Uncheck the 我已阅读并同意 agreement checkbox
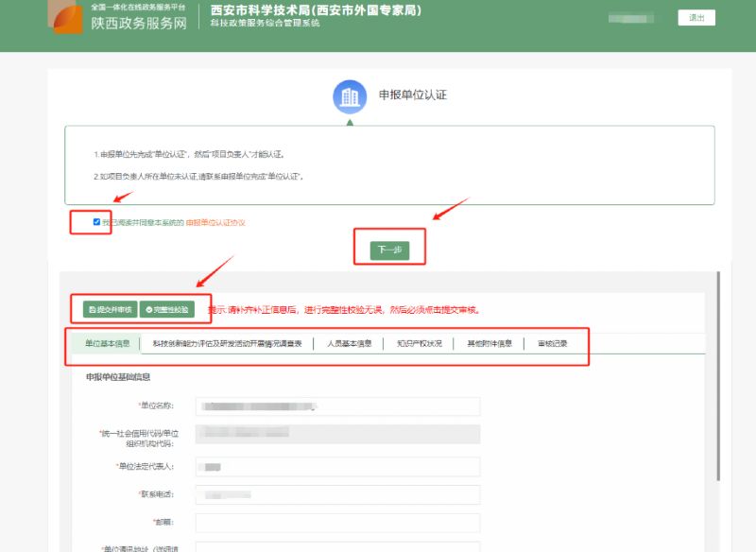 pos(96,222)
